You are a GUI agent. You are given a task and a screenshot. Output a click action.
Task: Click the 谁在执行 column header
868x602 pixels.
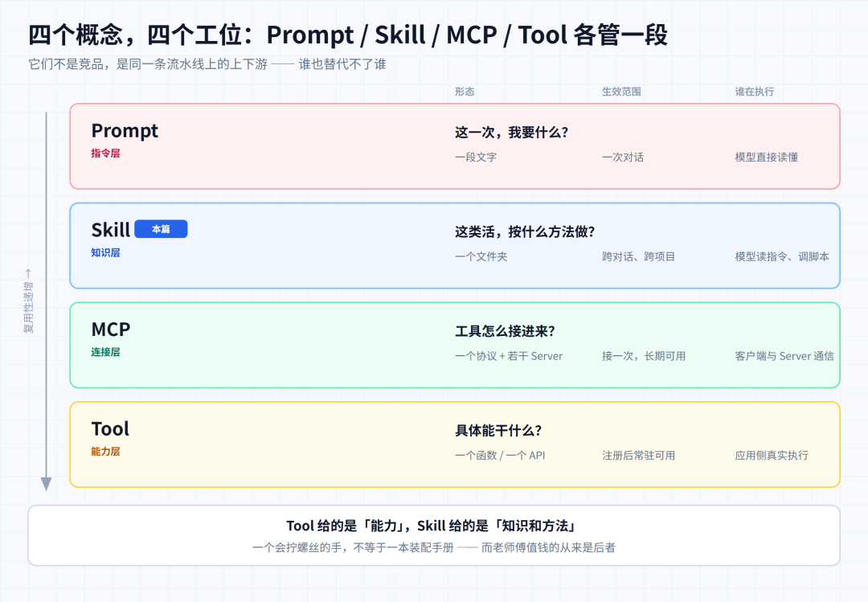[x=755, y=92]
